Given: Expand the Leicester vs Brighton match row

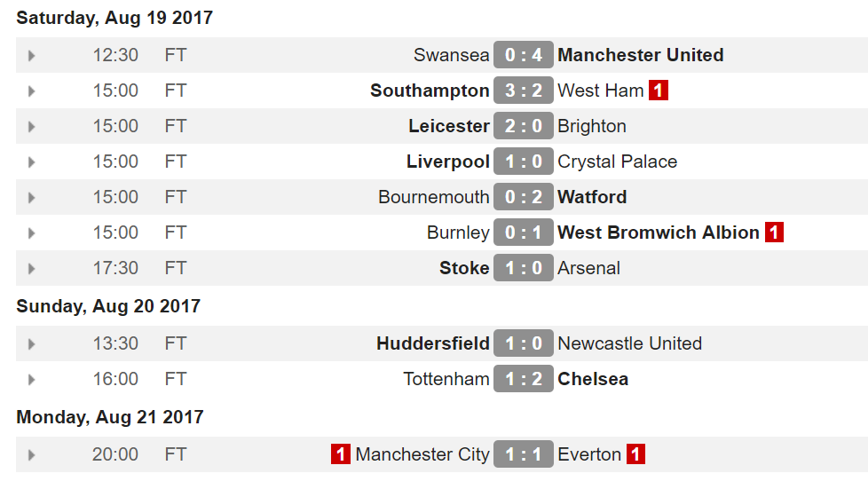Looking at the screenshot, I should coord(32,127).
